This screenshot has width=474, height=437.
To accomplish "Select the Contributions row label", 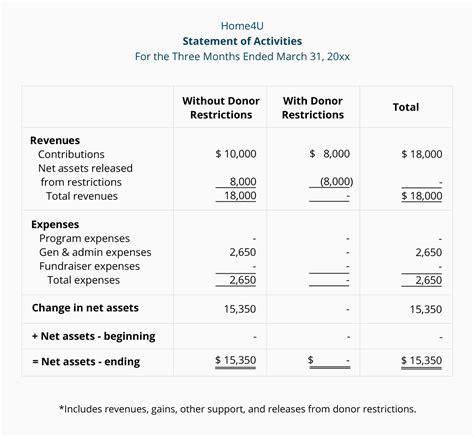I will (71, 154).
